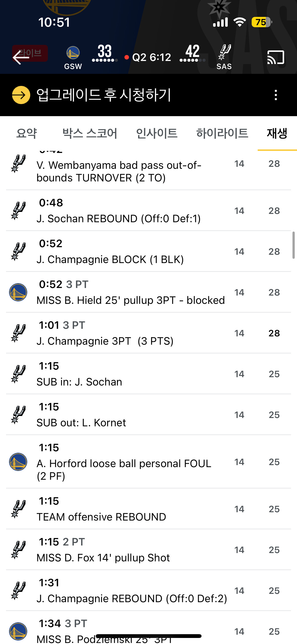Select the J. Champagnie 3PT play at 1:01
297x644 pixels.
pyautogui.click(x=131, y=333)
